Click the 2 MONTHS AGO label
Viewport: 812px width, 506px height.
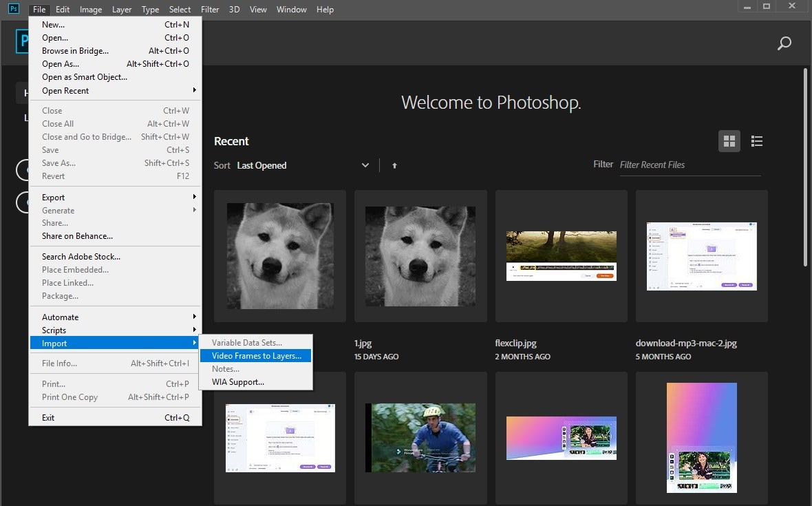[522, 357]
